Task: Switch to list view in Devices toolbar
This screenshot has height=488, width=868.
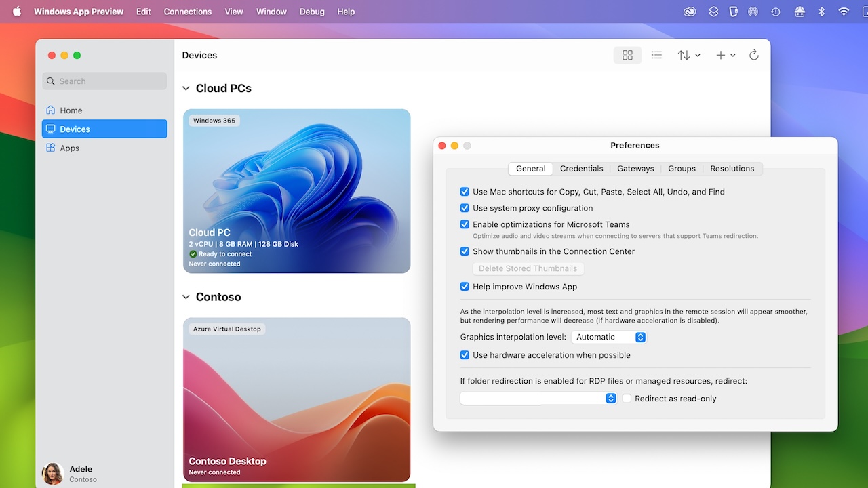Action: click(656, 55)
